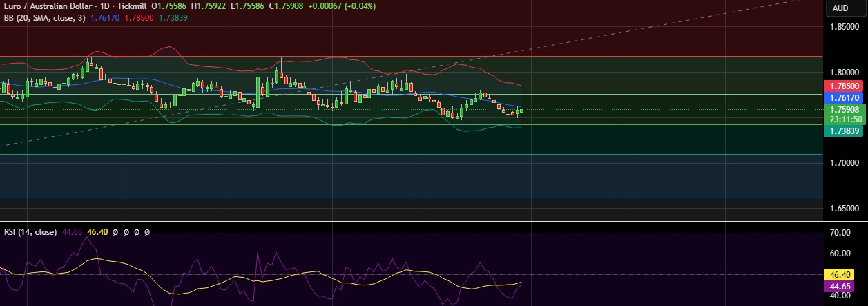Click the latest green candle on chart

click(x=521, y=111)
